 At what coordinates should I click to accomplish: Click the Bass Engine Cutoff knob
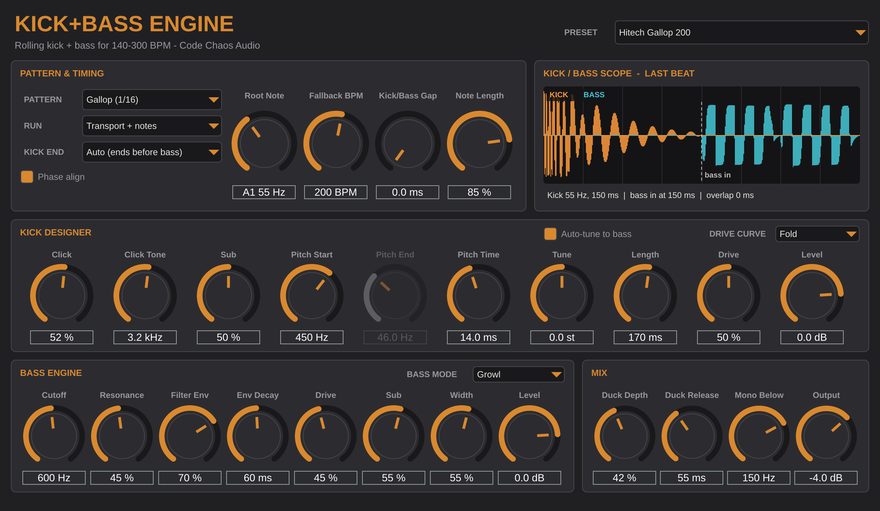(54, 436)
